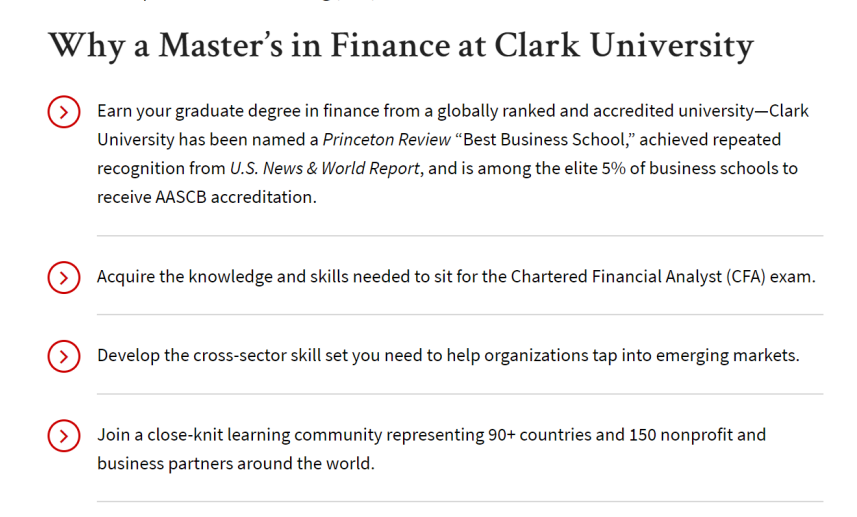Click the 'business partners around the world' line
857x517 pixels.
(236, 463)
